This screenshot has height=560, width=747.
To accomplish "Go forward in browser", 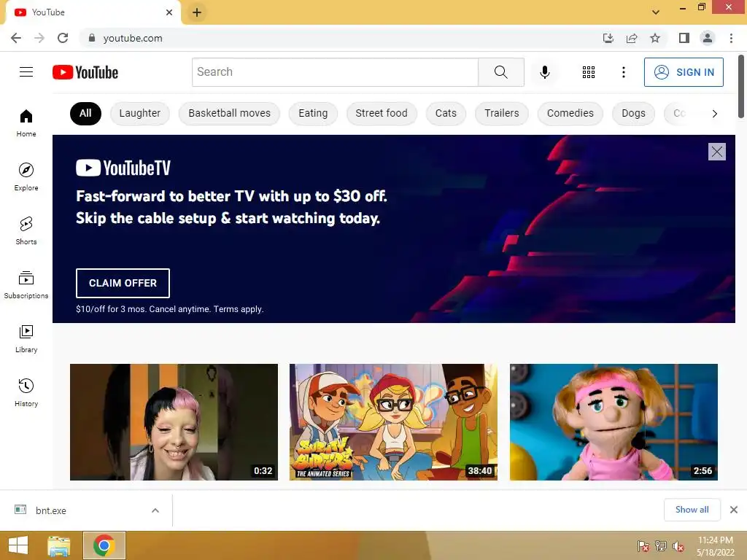I will 39,38.
